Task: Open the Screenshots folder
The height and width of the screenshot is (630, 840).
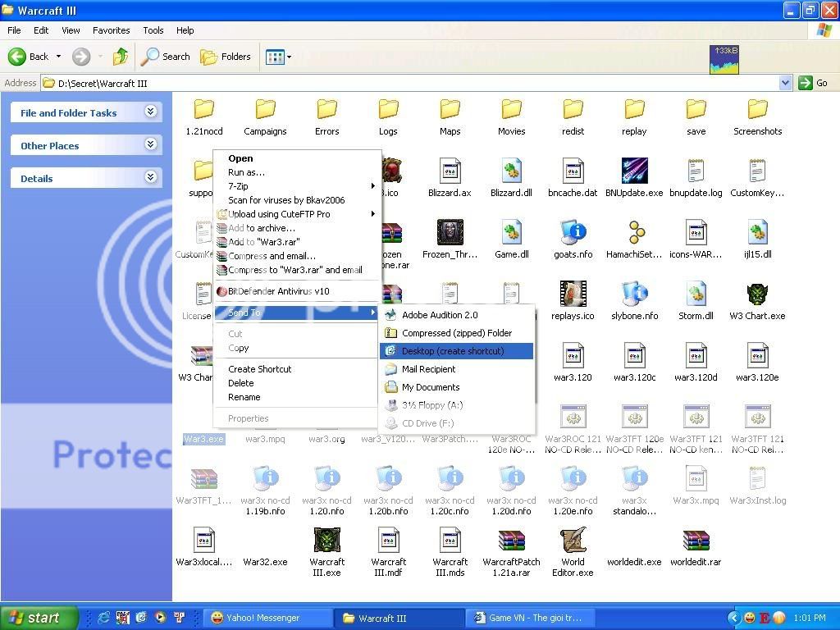Action: (757, 111)
